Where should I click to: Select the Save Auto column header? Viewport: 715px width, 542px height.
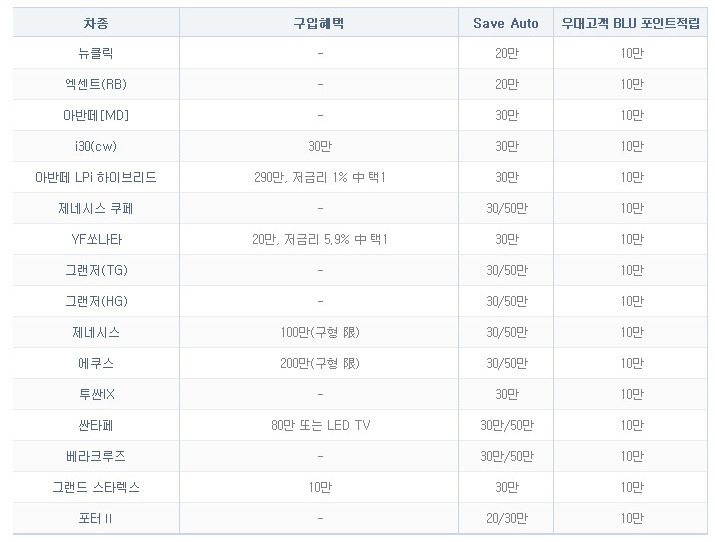506,23
